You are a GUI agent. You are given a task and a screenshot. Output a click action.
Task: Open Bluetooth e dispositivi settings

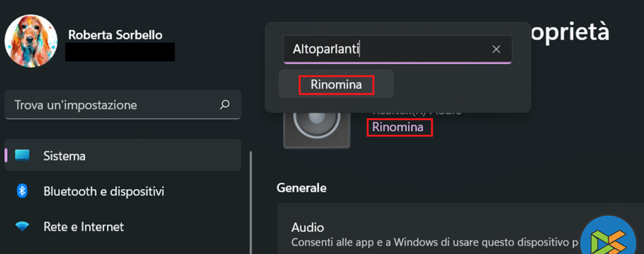103,191
